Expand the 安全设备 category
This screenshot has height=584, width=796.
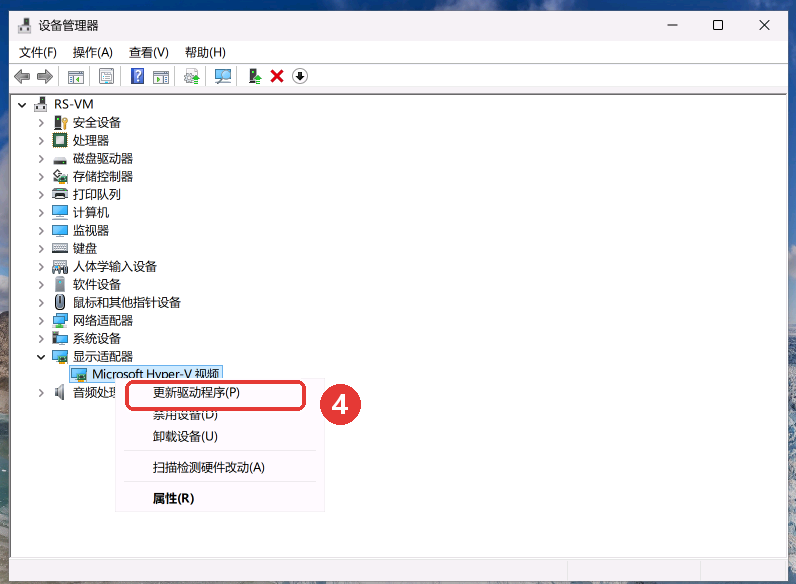41,123
